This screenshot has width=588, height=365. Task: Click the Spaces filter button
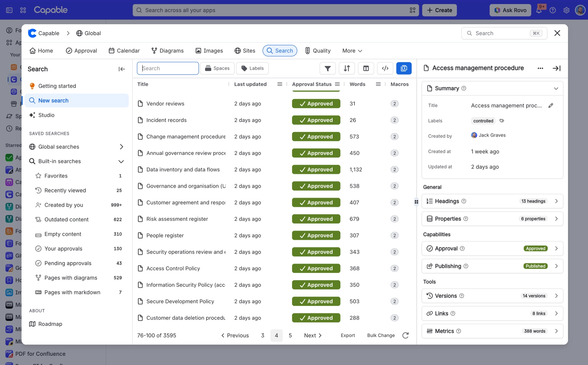(217, 68)
